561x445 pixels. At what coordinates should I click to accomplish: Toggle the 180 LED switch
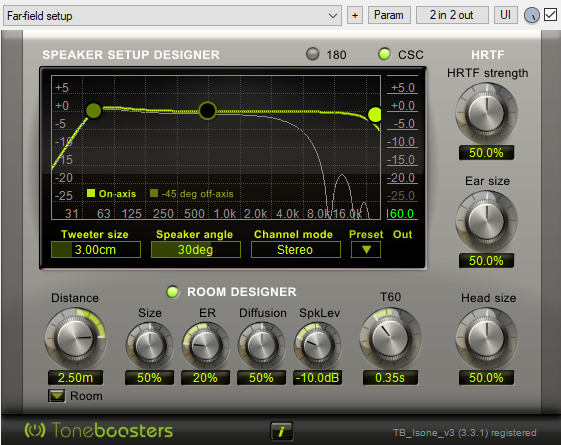[x=312, y=54]
